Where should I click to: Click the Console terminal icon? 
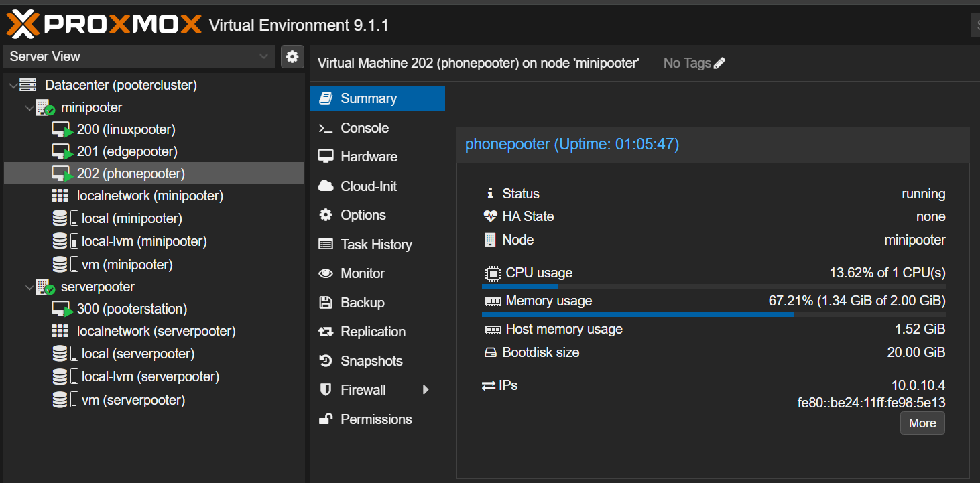click(x=326, y=128)
